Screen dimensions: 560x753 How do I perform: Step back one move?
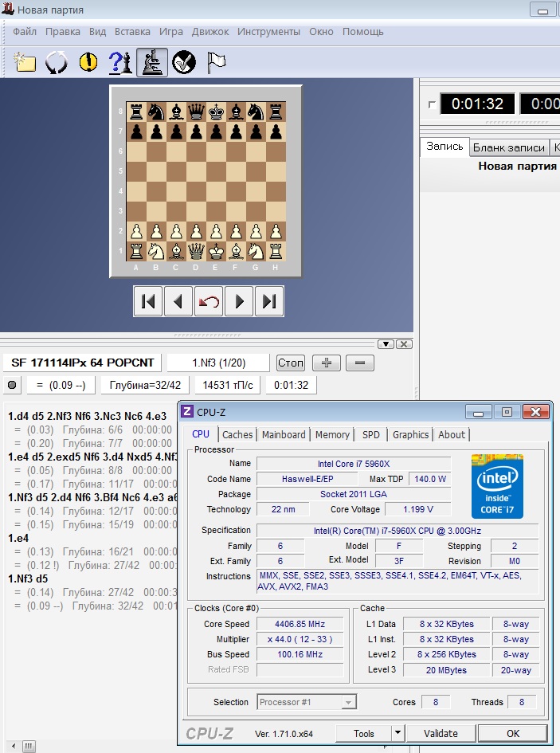[x=178, y=301]
